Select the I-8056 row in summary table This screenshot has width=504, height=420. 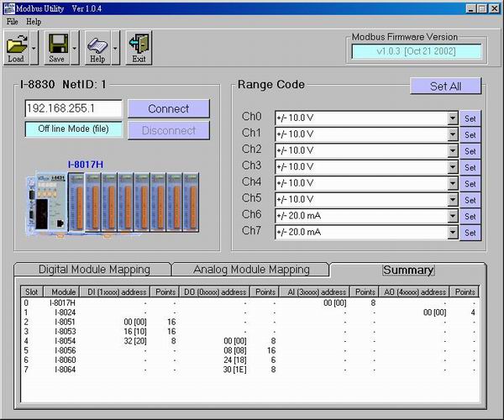[249, 350]
